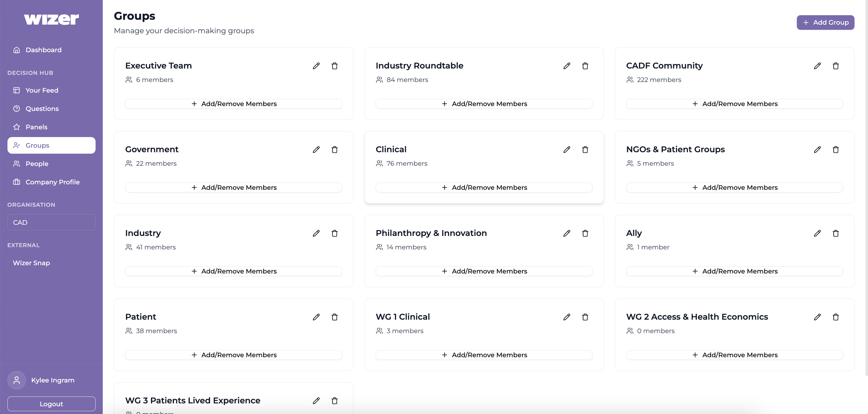Remove the NGOs & Patient Groups group
The image size is (868, 414).
(836, 150)
